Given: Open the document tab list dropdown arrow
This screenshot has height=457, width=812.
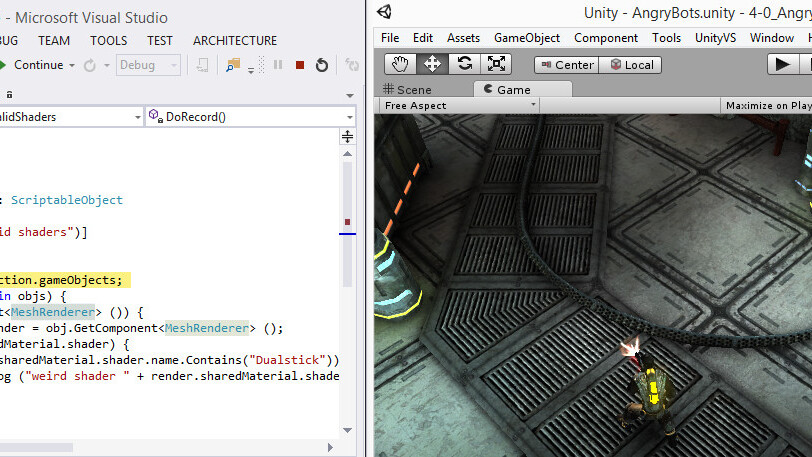Looking at the screenshot, I should pos(350,95).
